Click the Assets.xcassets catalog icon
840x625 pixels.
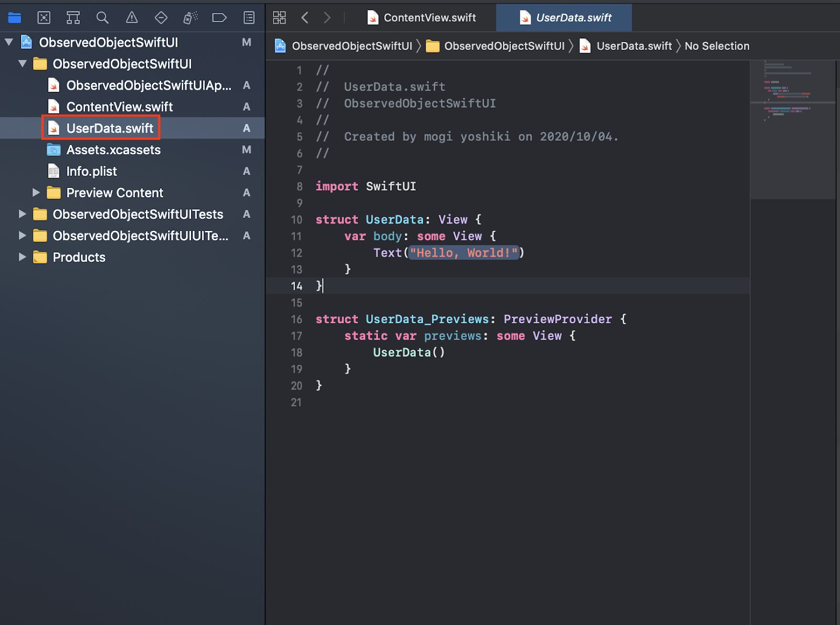(x=54, y=150)
